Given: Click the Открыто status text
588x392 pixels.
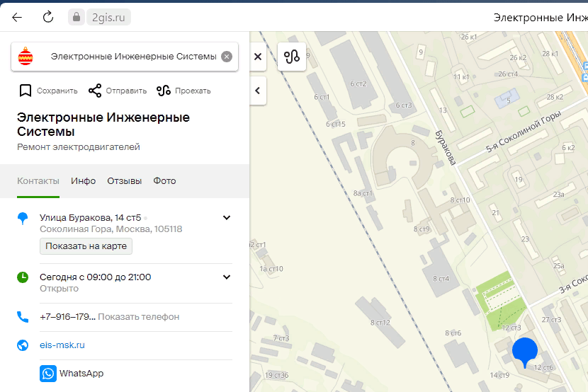Looking at the screenshot, I should point(60,288).
